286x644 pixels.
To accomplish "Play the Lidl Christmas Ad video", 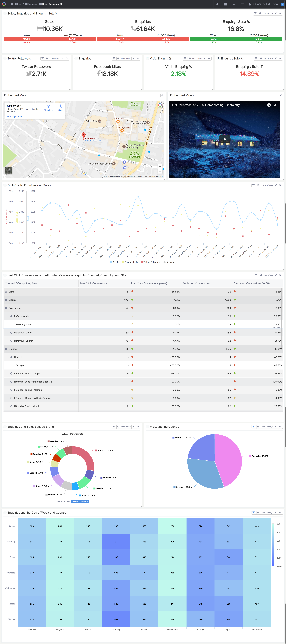I will coord(225,139).
